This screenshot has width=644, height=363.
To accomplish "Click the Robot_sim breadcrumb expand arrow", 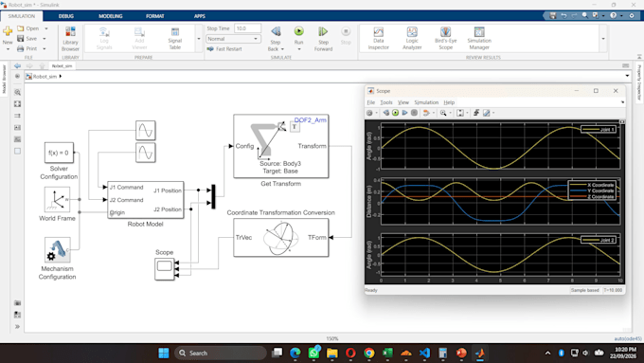I will pyautogui.click(x=61, y=76).
